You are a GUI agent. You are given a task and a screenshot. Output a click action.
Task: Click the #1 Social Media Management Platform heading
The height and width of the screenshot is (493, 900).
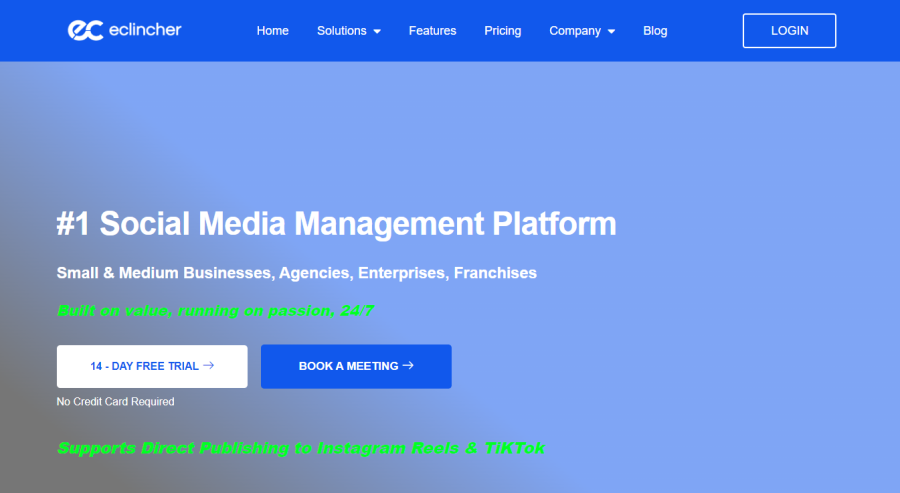tap(336, 223)
